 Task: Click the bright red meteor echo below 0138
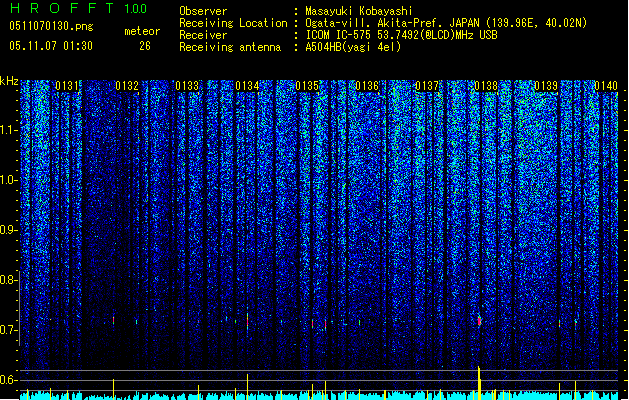click(479, 321)
